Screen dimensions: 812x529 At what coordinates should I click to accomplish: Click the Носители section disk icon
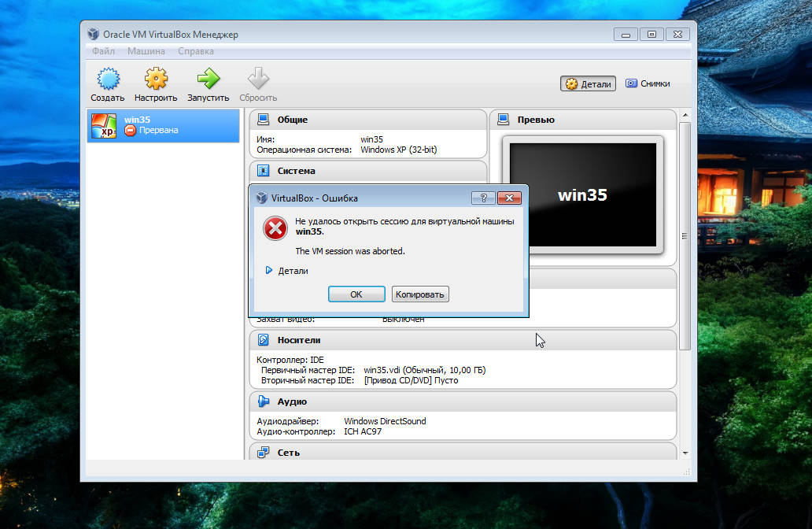click(x=263, y=340)
